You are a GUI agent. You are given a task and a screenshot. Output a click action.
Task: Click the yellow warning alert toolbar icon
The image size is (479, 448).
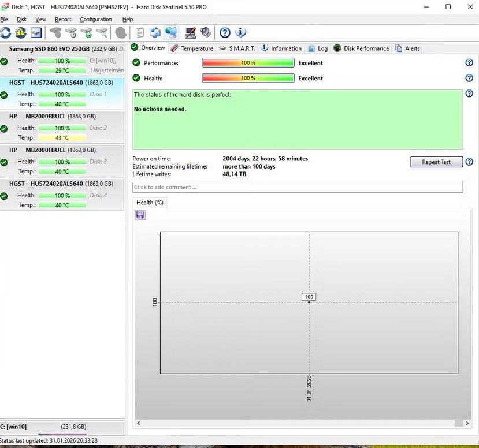pyautogui.click(x=21, y=33)
